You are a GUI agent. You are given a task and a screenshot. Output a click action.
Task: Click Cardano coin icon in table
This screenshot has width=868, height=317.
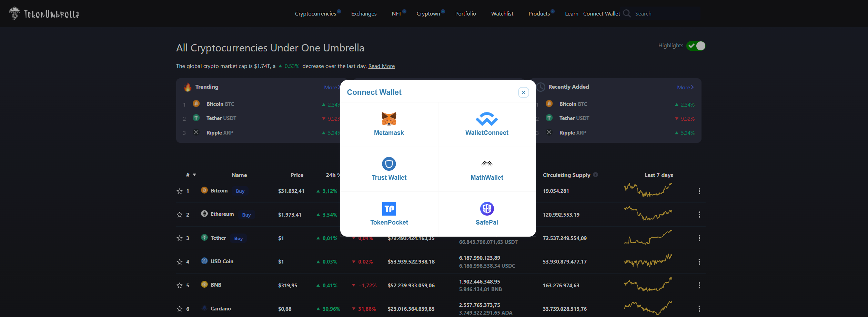point(204,308)
